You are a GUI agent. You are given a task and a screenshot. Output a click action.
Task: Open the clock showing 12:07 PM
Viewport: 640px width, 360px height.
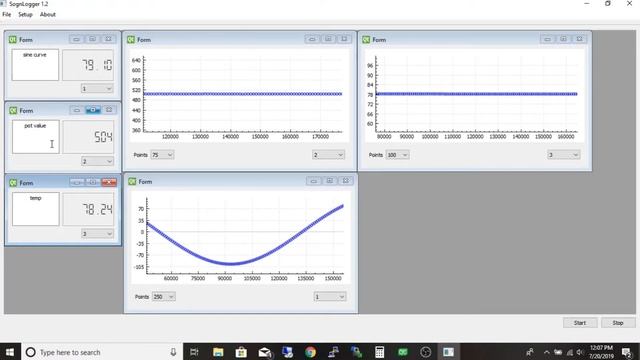coord(602,352)
